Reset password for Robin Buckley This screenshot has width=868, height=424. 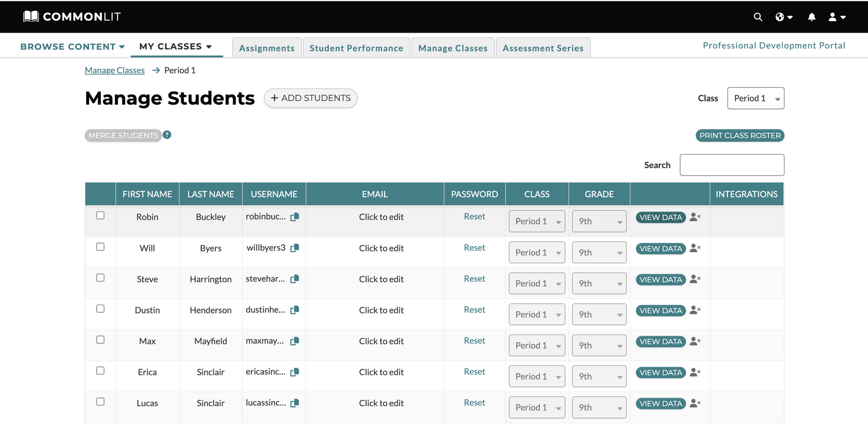tap(475, 216)
